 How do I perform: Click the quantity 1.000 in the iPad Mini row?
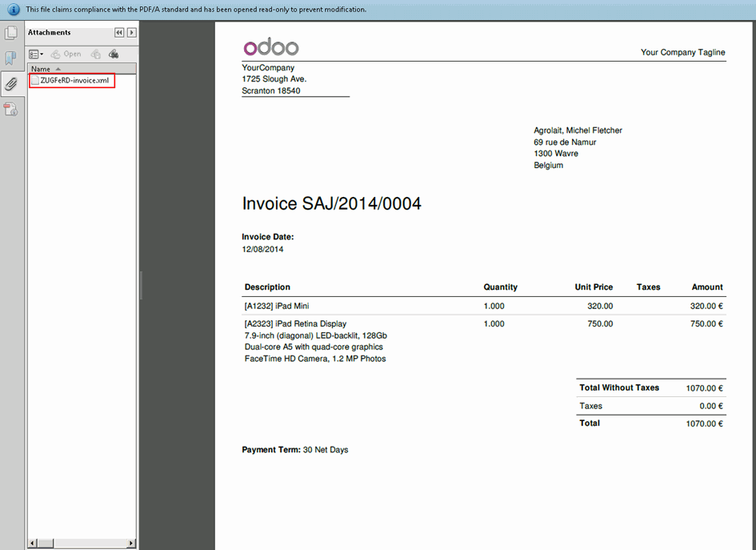click(494, 306)
